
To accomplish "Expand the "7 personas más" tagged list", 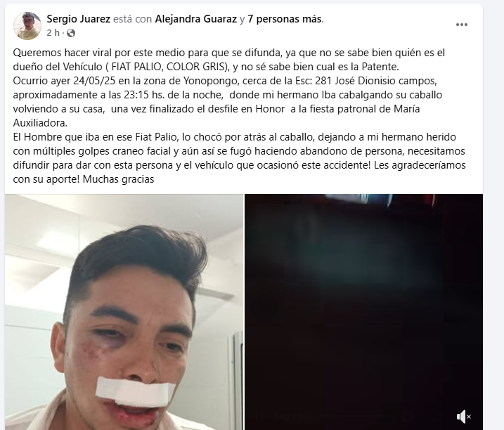I will (x=285, y=19).
